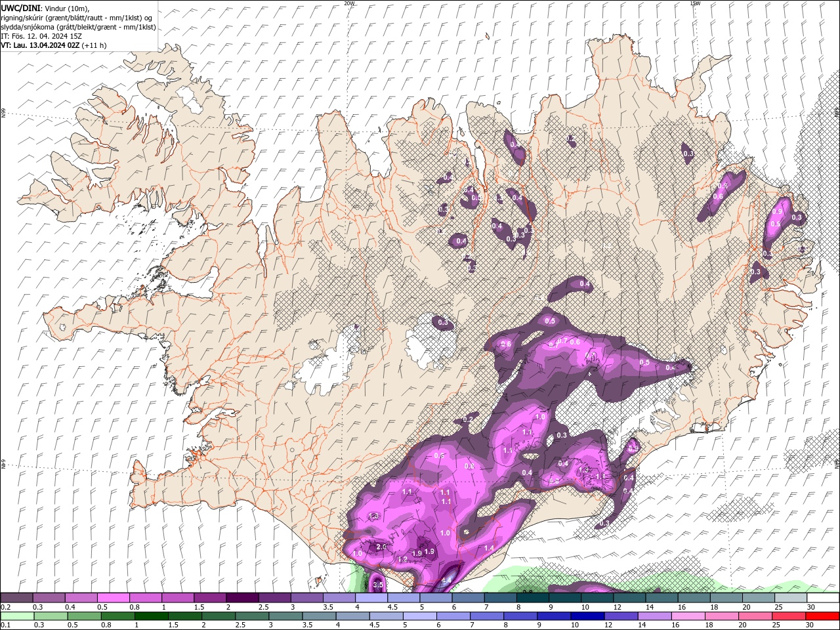Pick the dark purple 2 swatch in snow legend
The image size is (840, 630).
[242, 598]
